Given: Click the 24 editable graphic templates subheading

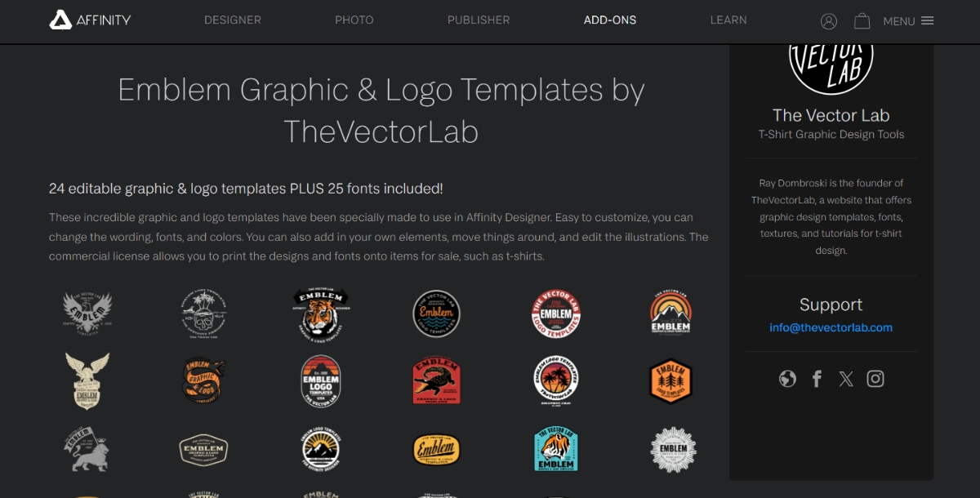Looking at the screenshot, I should (x=246, y=189).
